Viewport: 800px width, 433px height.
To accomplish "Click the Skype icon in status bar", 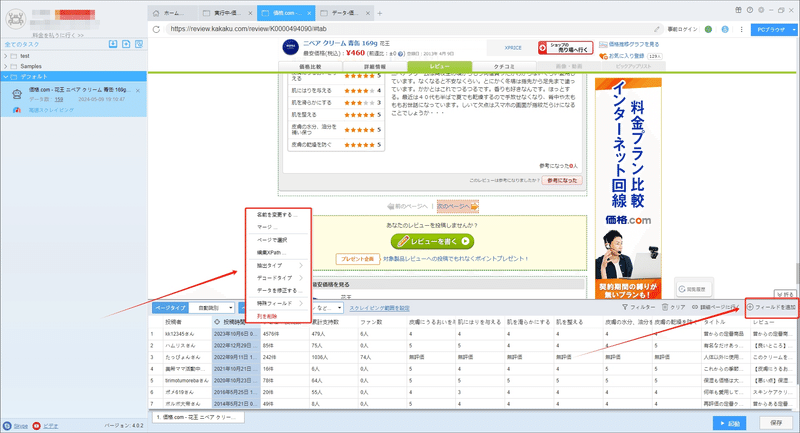I will pos(7,426).
